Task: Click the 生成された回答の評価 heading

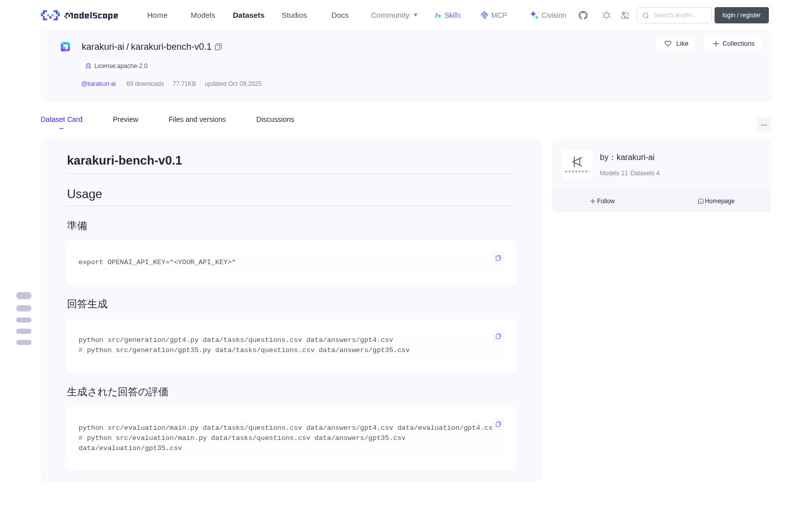Action: tap(118, 392)
